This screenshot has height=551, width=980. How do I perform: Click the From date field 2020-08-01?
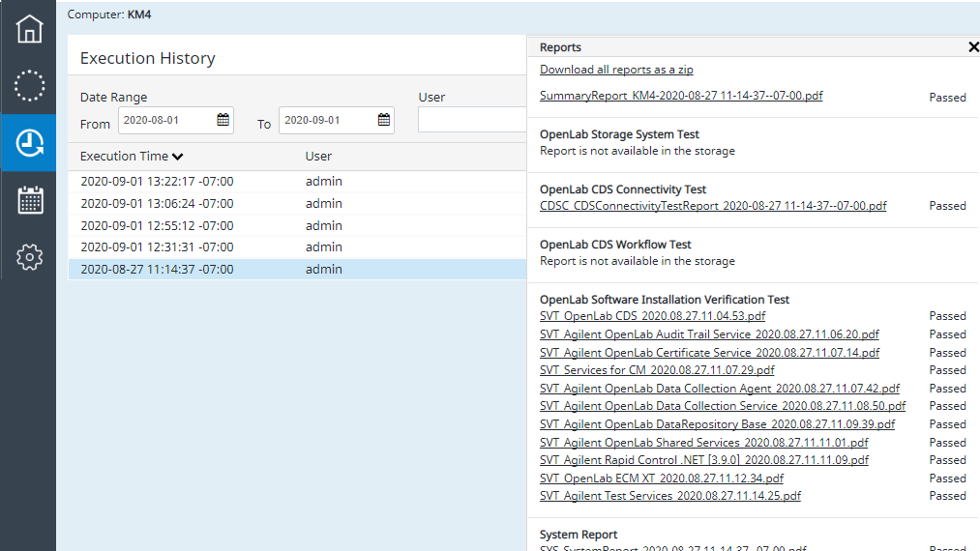(x=176, y=120)
